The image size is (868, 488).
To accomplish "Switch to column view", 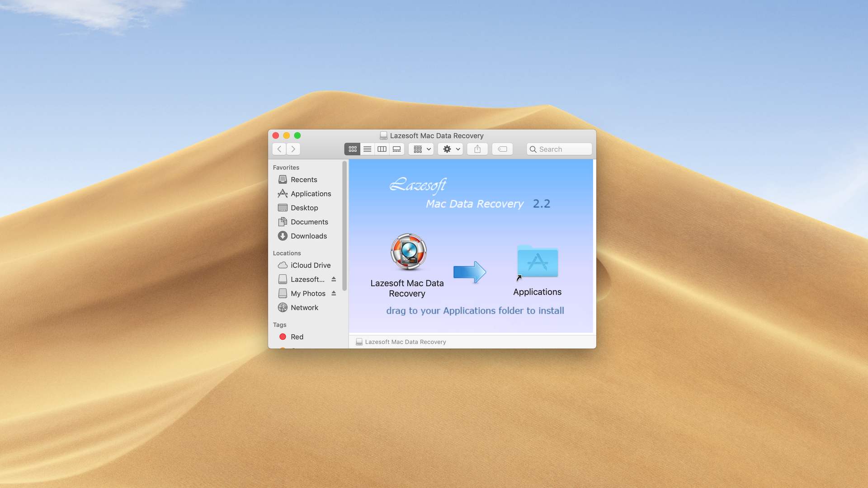I will coord(382,149).
